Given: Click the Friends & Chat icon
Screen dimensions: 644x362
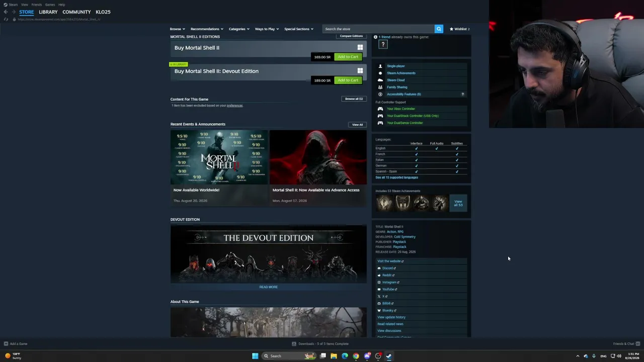Looking at the screenshot, I should pyautogui.click(x=638, y=344).
